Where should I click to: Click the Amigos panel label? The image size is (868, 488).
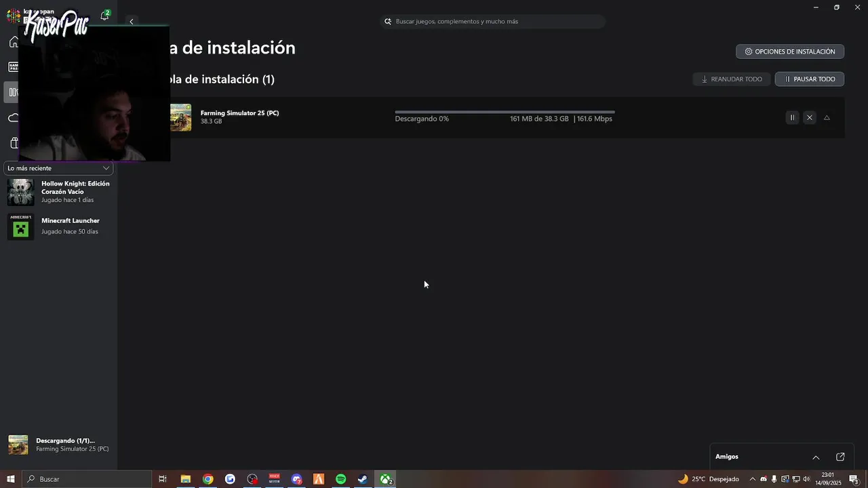[727, 457]
